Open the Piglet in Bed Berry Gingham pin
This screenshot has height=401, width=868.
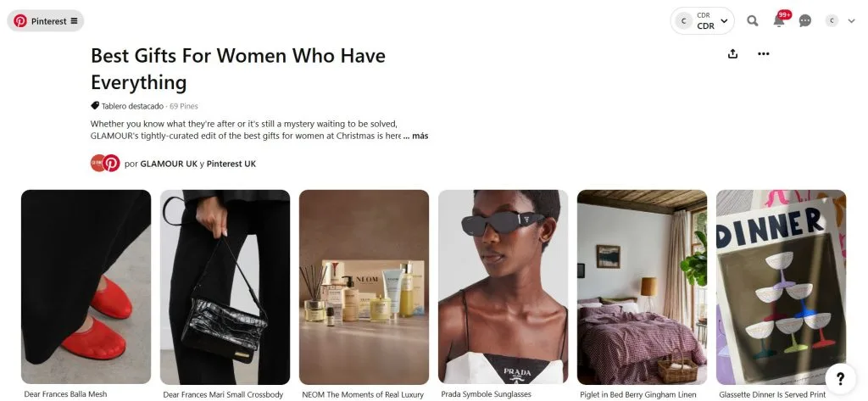point(643,287)
